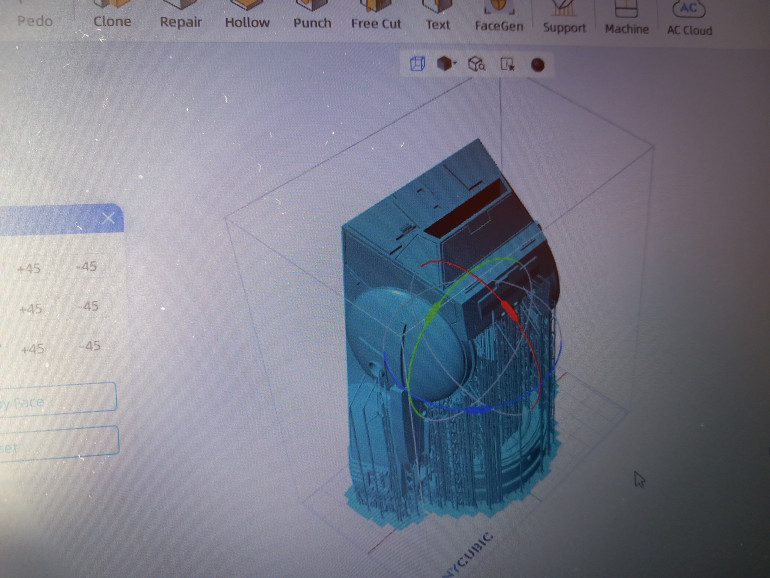Click the solid cube display mode icon

click(444, 63)
